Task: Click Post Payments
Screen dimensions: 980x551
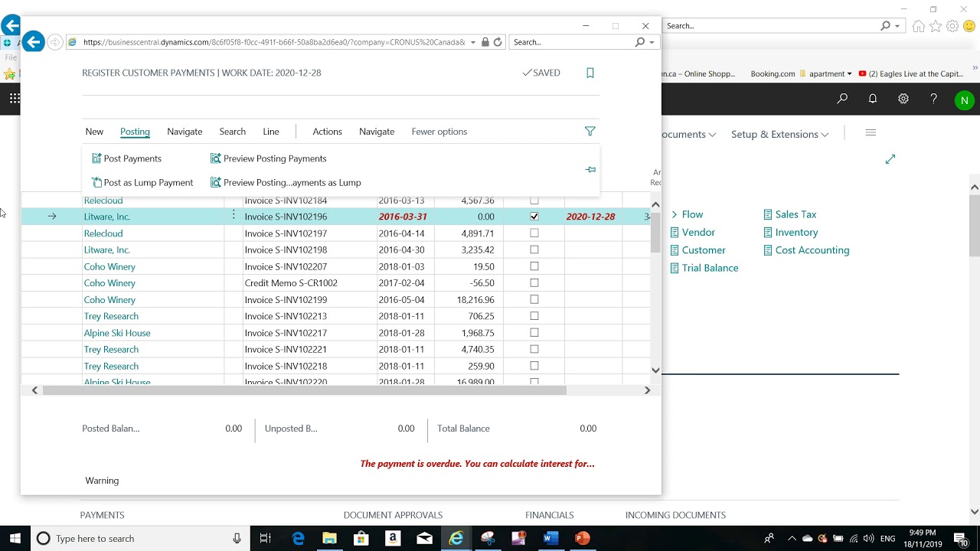Action: (126, 158)
